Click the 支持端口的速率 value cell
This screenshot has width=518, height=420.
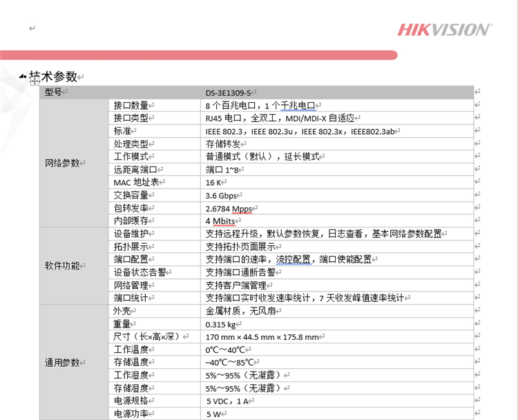tap(337, 260)
